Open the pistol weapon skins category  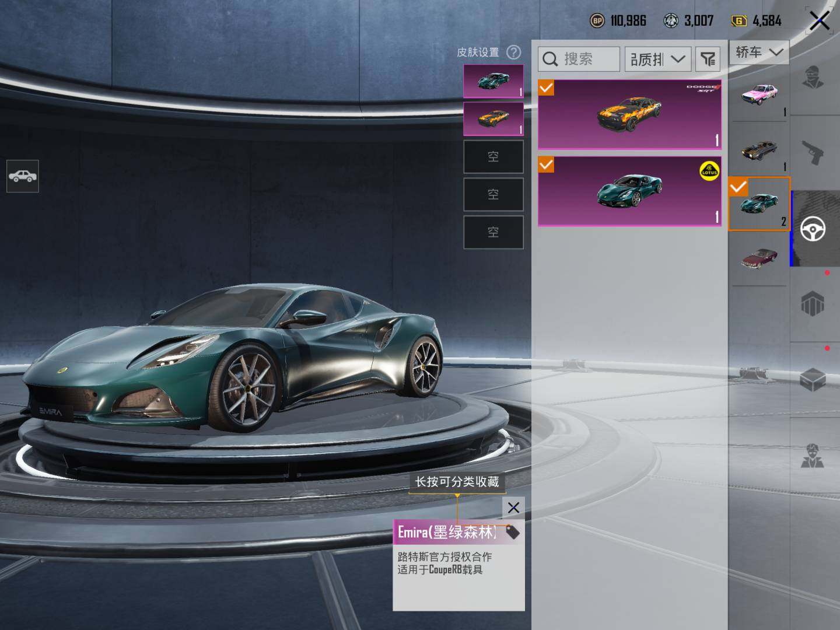814,153
